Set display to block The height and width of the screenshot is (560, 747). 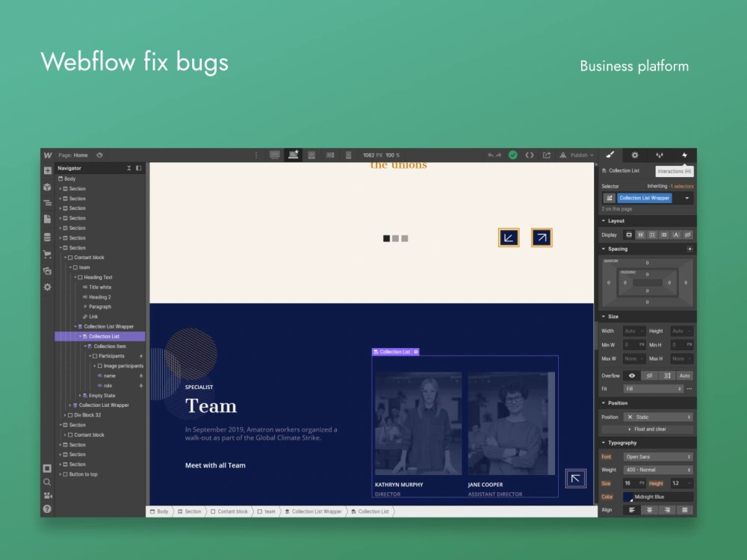(629, 234)
